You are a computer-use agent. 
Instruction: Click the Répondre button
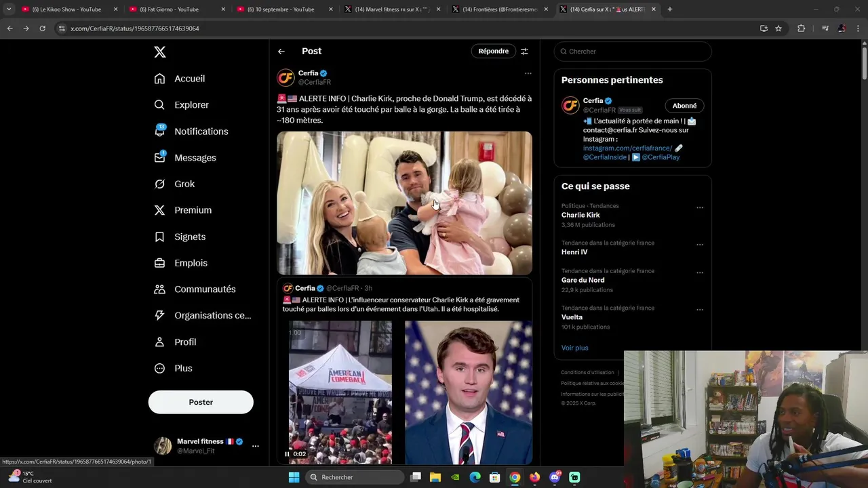pyautogui.click(x=493, y=52)
